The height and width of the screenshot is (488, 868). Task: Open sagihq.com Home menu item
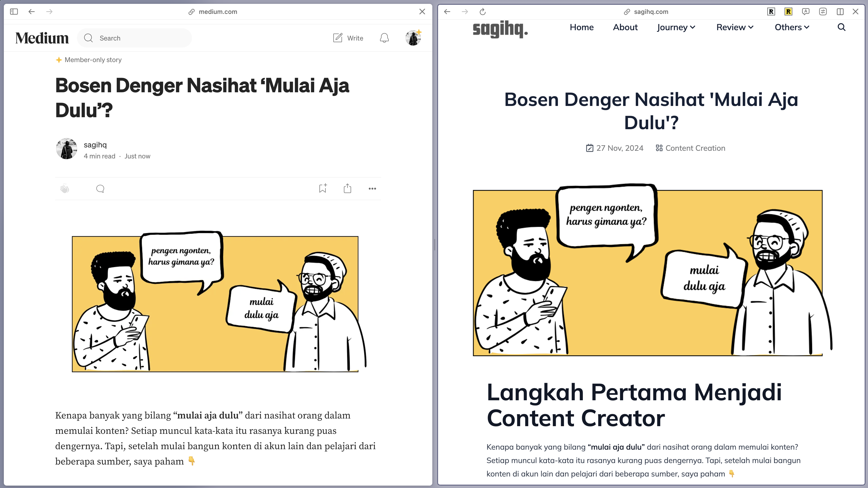click(581, 27)
